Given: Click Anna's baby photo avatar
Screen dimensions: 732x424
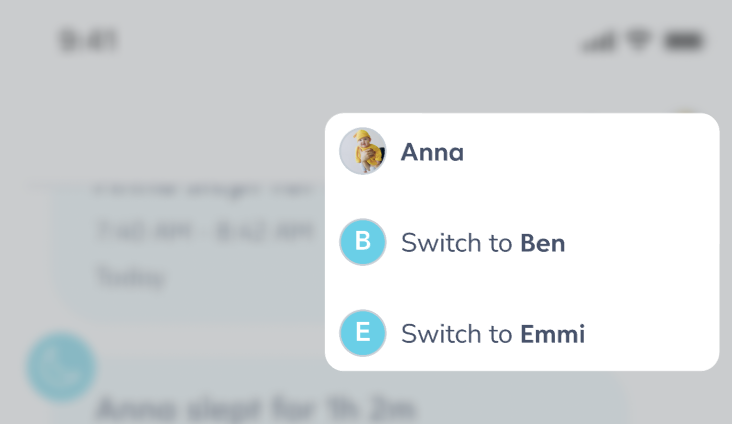Looking at the screenshot, I should [x=362, y=152].
